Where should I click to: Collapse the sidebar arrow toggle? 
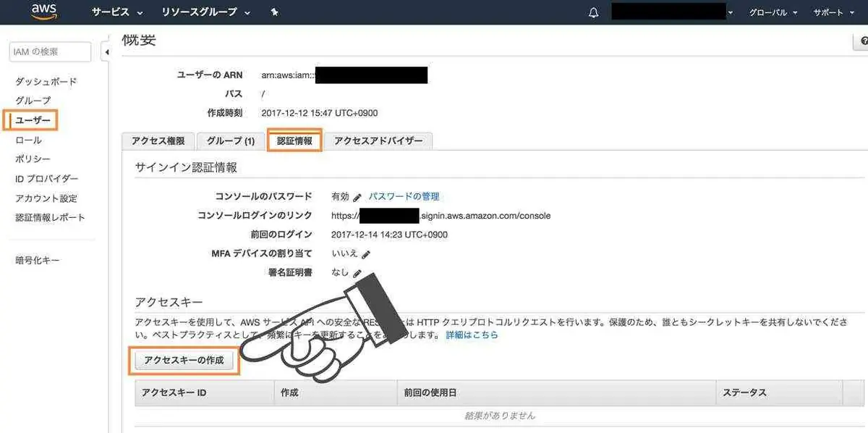click(106, 52)
